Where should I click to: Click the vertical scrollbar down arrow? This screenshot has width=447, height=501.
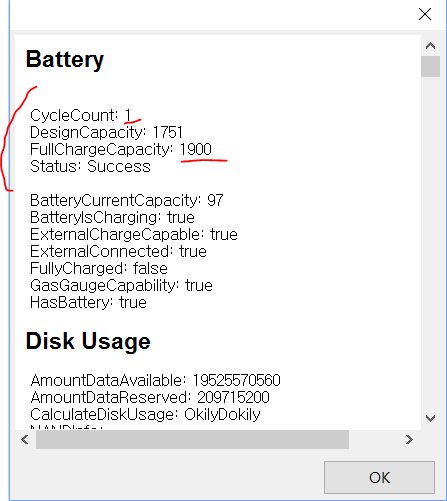tap(430, 418)
